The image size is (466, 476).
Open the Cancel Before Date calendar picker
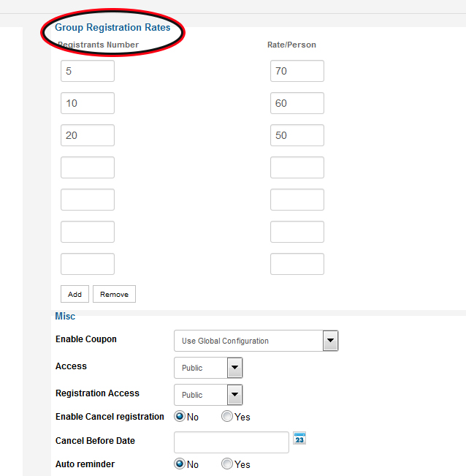pyautogui.click(x=299, y=439)
